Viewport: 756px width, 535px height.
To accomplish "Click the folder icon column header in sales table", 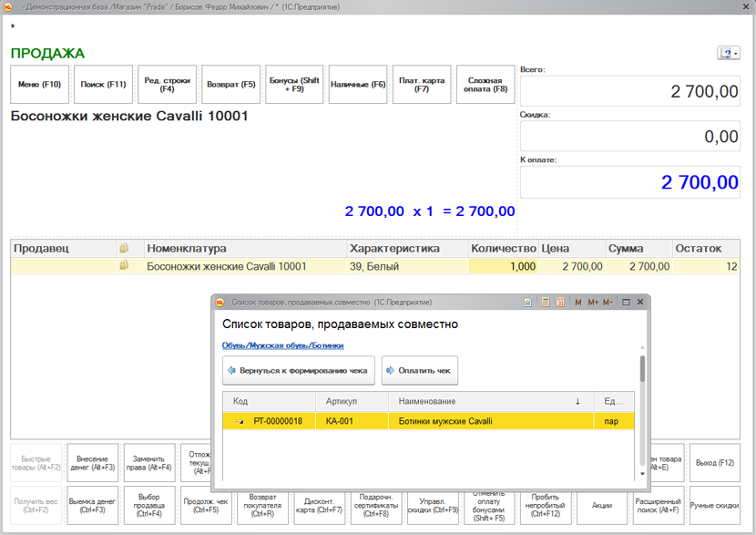I will [125, 248].
